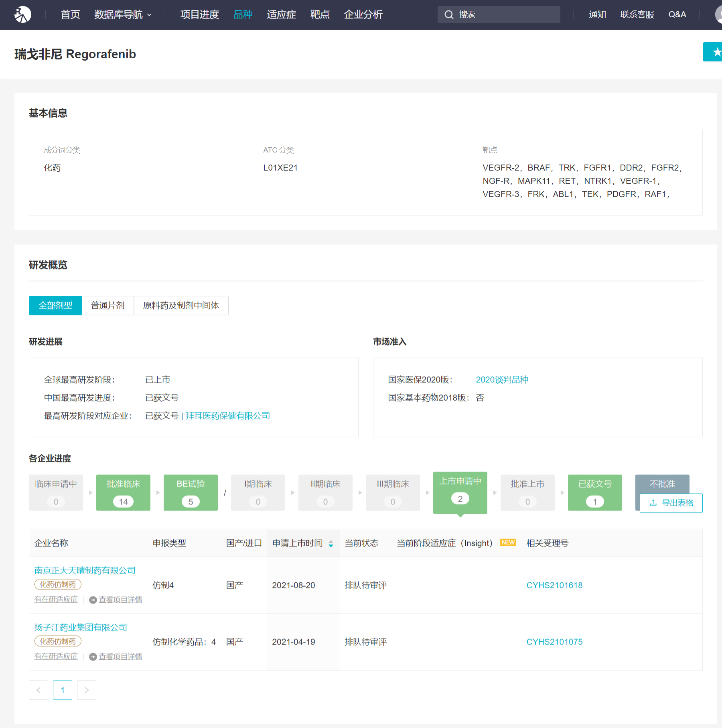Select 全部剂型 tab
This screenshot has width=722, height=728.
(55, 305)
